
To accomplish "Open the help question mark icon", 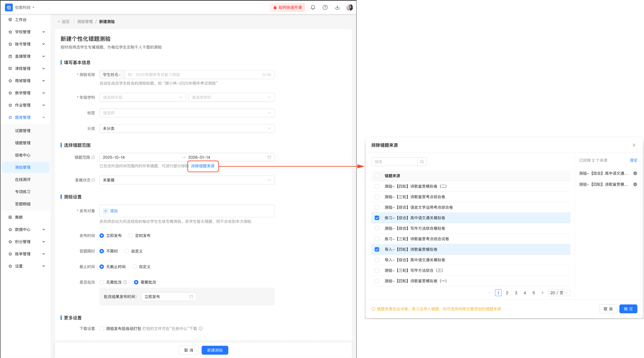I will pos(325,7).
